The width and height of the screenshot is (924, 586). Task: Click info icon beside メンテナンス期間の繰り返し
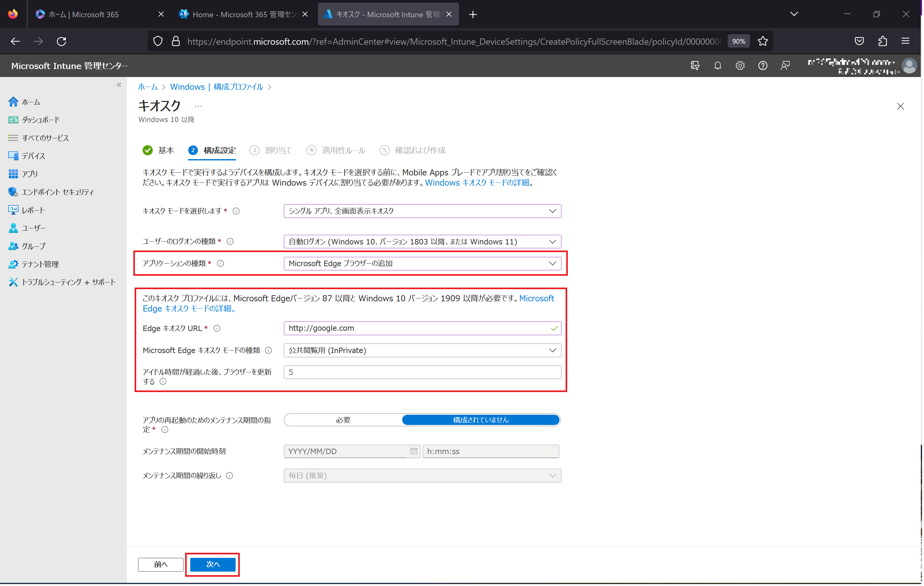(x=230, y=476)
